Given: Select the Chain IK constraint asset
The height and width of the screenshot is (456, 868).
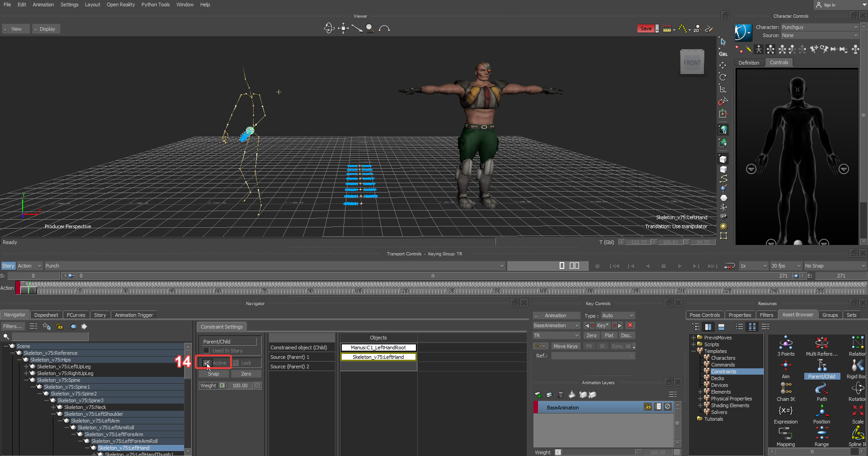Looking at the screenshot, I should point(786,388).
